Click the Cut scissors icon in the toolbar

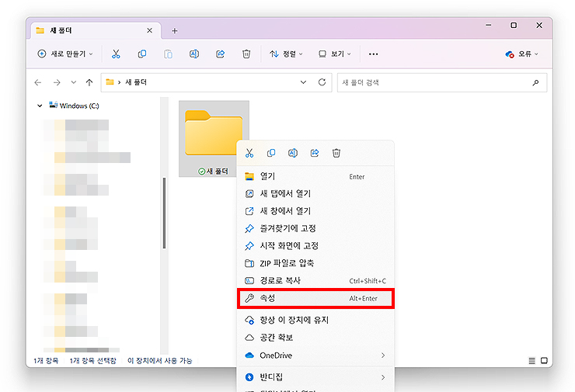pyautogui.click(x=116, y=54)
